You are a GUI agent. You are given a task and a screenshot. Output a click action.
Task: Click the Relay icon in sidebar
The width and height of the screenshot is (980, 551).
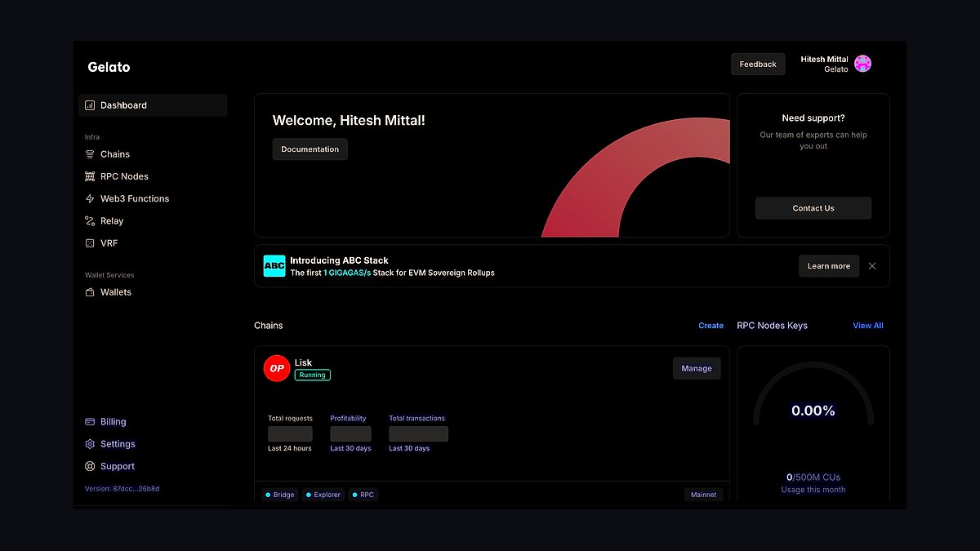[90, 221]
